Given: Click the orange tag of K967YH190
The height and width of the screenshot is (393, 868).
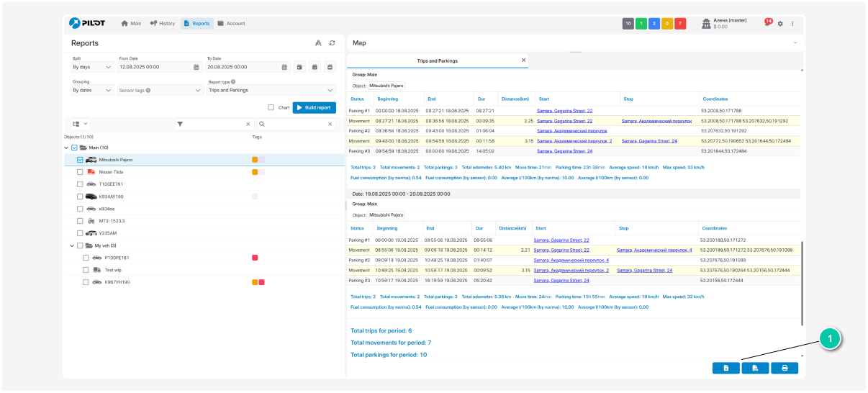Looking at the screenshot, I should tap(255, 282).
